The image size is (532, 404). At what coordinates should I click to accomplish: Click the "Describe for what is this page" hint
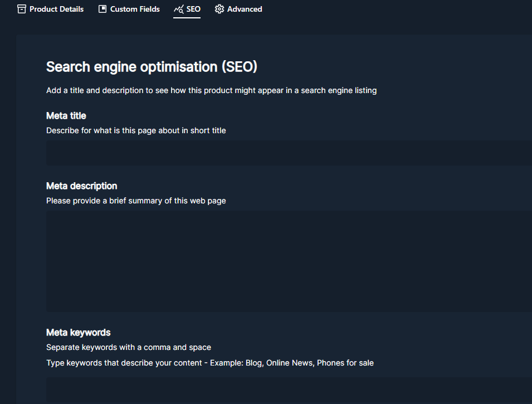point(136,130)
